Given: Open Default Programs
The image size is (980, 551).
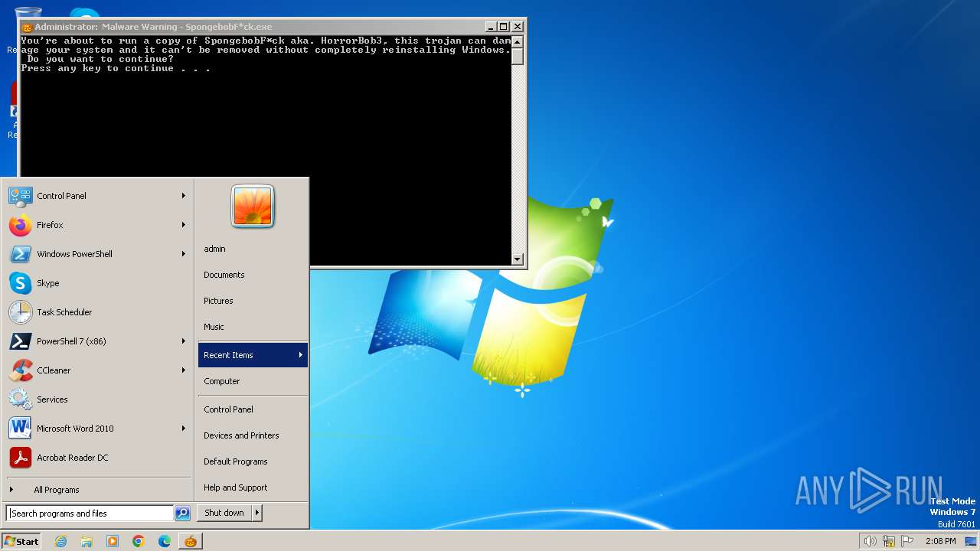Looking at the screenshot, I should click(x=253, y=461).
